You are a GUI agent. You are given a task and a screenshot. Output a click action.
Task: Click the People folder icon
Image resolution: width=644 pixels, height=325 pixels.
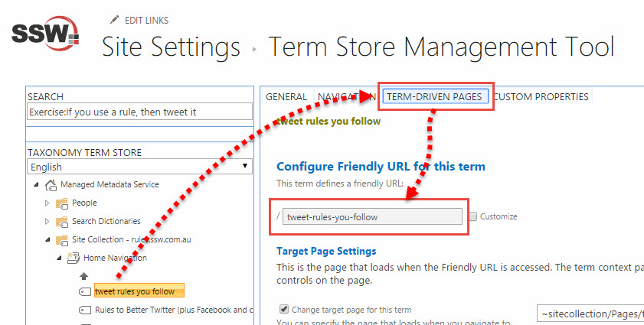[x=63, y=203]
